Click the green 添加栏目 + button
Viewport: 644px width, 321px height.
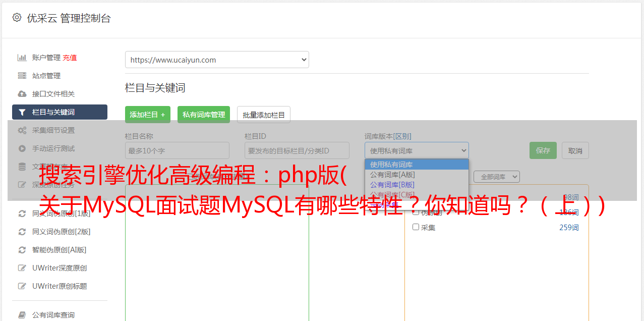(148, 115)
